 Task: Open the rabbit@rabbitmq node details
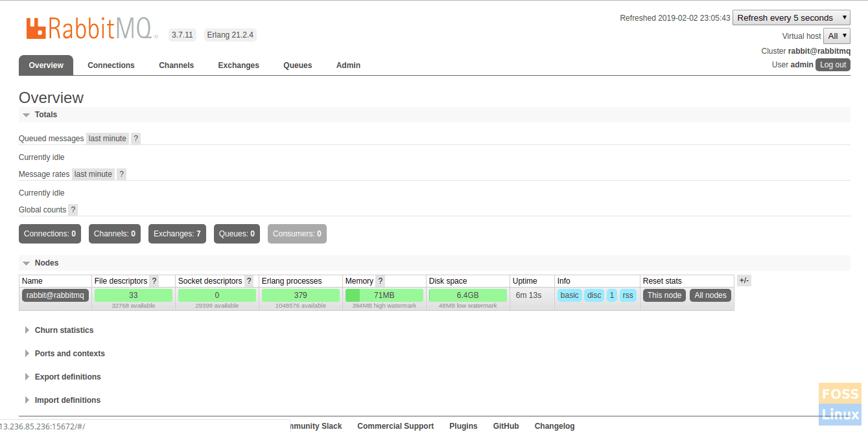click(55, 295)
